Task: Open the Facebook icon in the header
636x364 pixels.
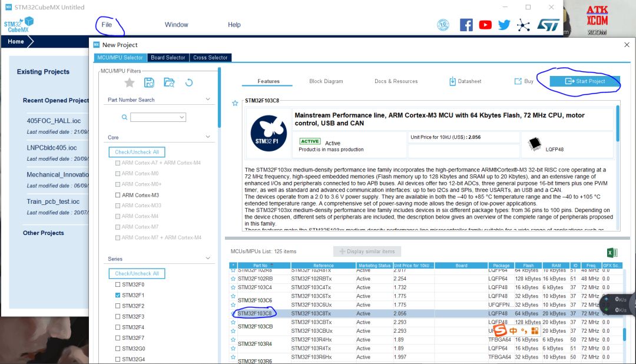Action: (x=466, y=25)
